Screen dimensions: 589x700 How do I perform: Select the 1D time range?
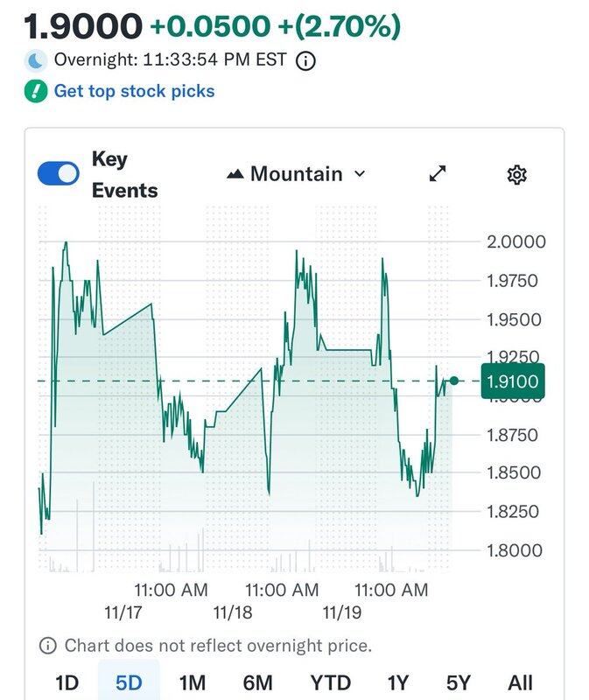[67, 682]
